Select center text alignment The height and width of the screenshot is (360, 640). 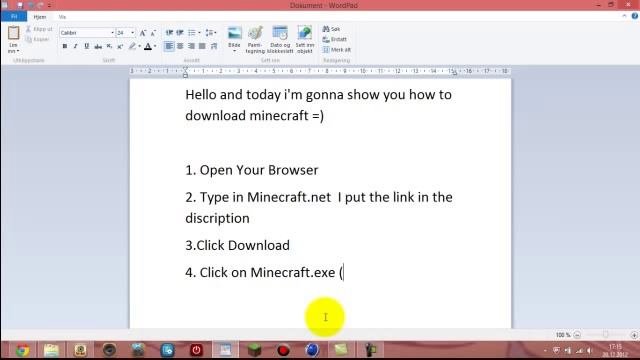pos(180,47)
